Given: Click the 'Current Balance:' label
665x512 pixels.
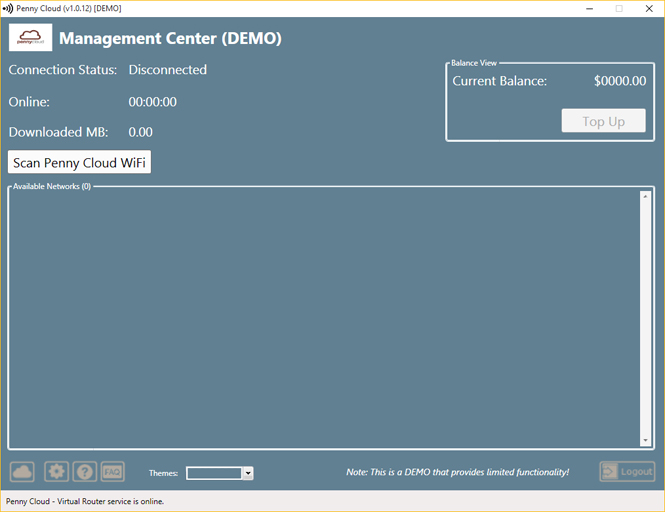Looking at the screenshot, I should [x=500, y=81].
